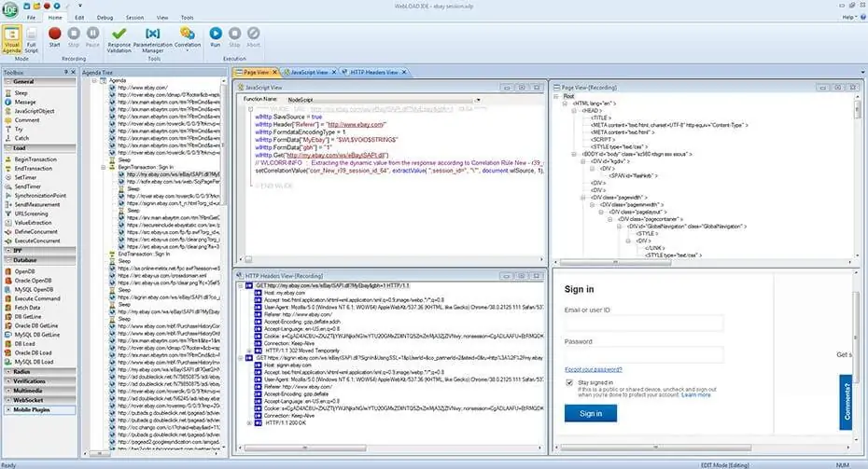868x469 pixels.
Task: Close the Page View tab
Action: (274, 73)
